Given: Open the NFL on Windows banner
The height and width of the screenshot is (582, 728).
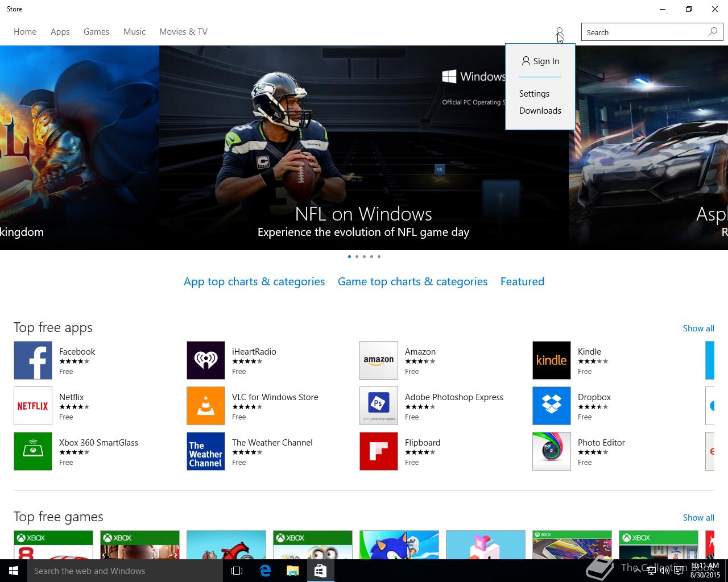Looking at the screenshot, I should tap(364, 148).
